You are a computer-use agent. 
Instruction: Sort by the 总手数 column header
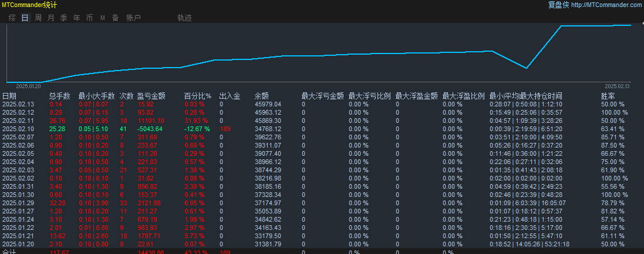(x=59, y=96)
